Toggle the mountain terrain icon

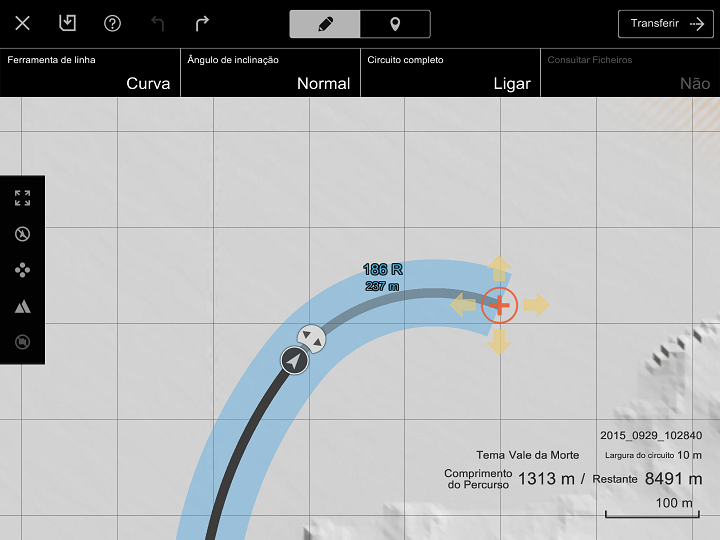(x=22, y=306)
